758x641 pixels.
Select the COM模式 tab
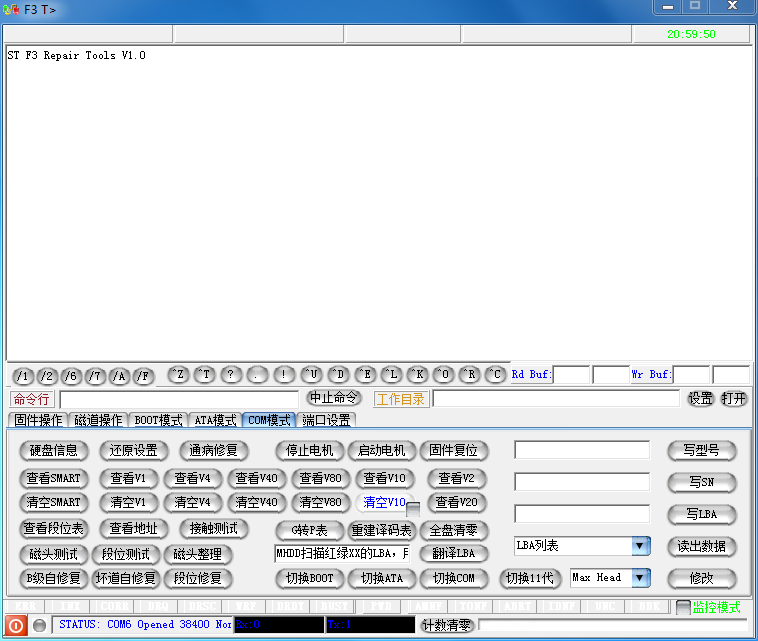coord(269,420)
